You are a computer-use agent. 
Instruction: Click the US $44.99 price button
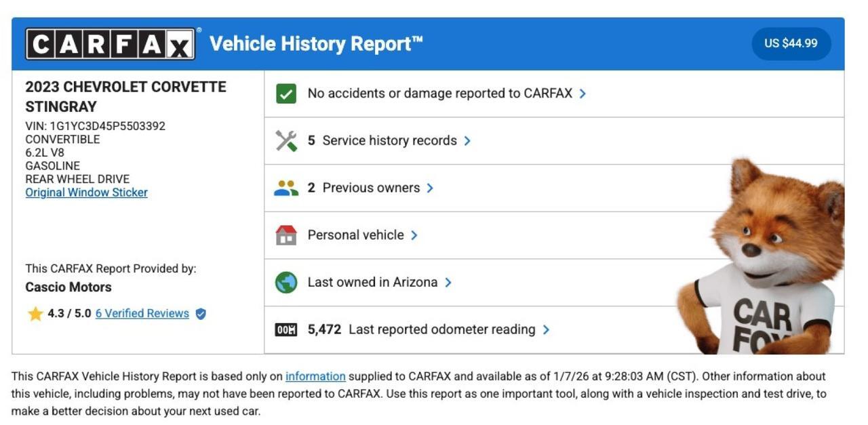pos(791,43)
